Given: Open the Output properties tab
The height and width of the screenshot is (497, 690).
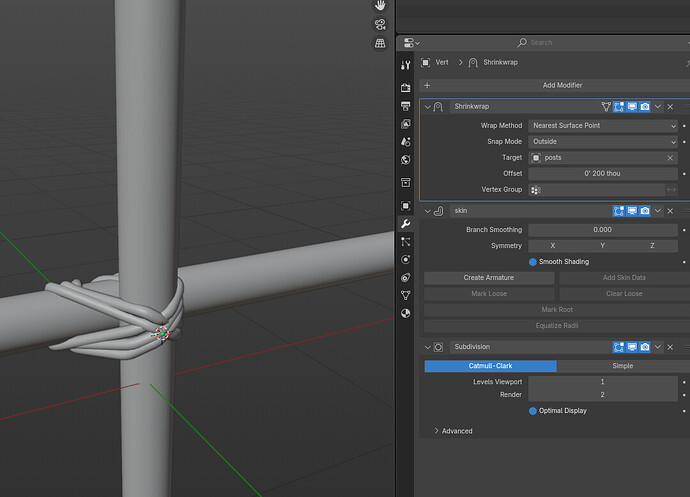Looking at the screenshot, I should (x=405, y=106).
